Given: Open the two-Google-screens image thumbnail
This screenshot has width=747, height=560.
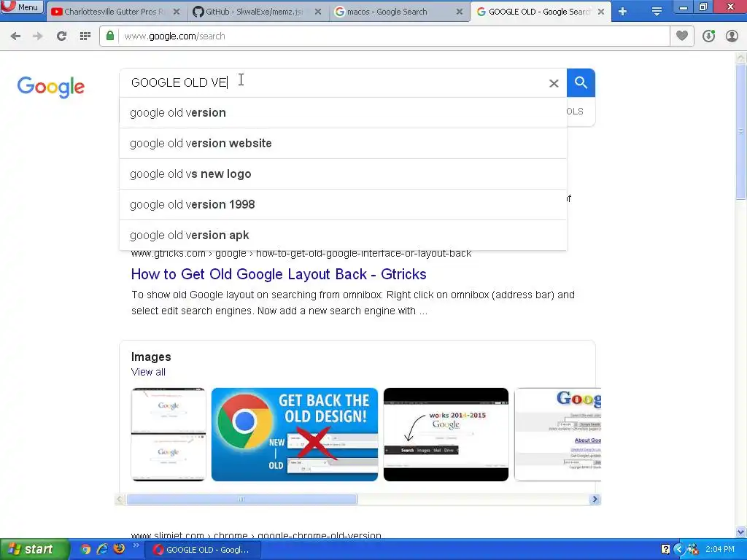Looking at the screenshot, I should click(169, 435).
